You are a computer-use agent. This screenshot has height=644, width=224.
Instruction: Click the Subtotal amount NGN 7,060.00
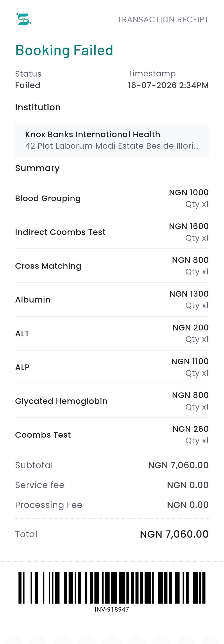click(x=178, y=465)
